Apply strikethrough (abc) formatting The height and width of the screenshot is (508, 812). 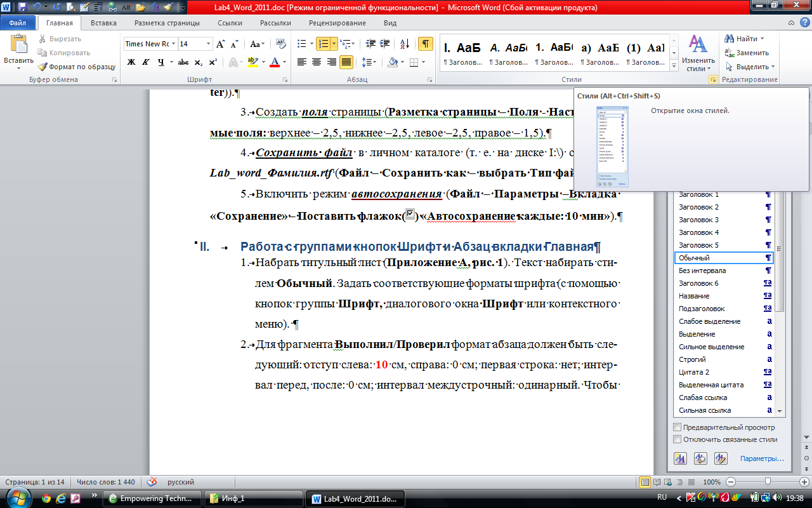[183, 62]
